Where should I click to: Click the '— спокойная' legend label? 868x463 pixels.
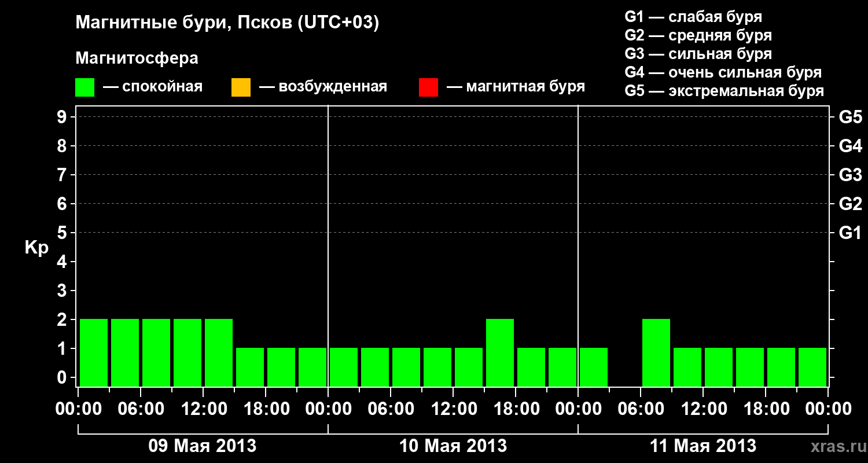[153, 87]
